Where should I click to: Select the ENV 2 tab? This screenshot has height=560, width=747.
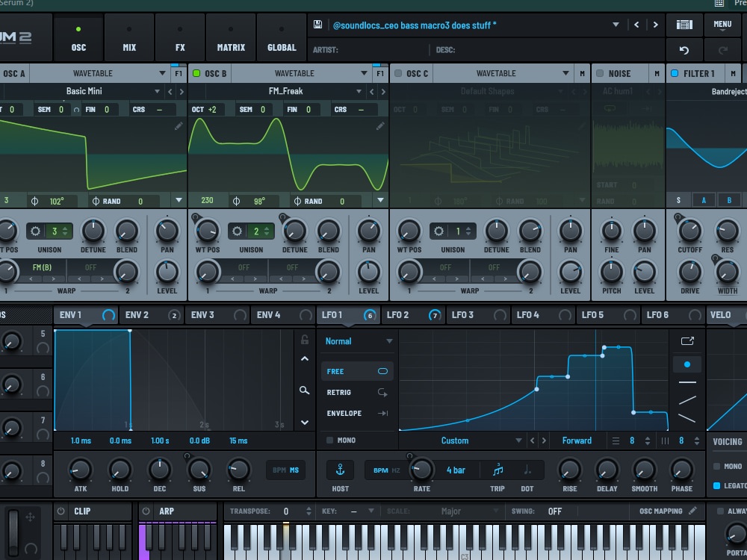click(x=152, y=315)
